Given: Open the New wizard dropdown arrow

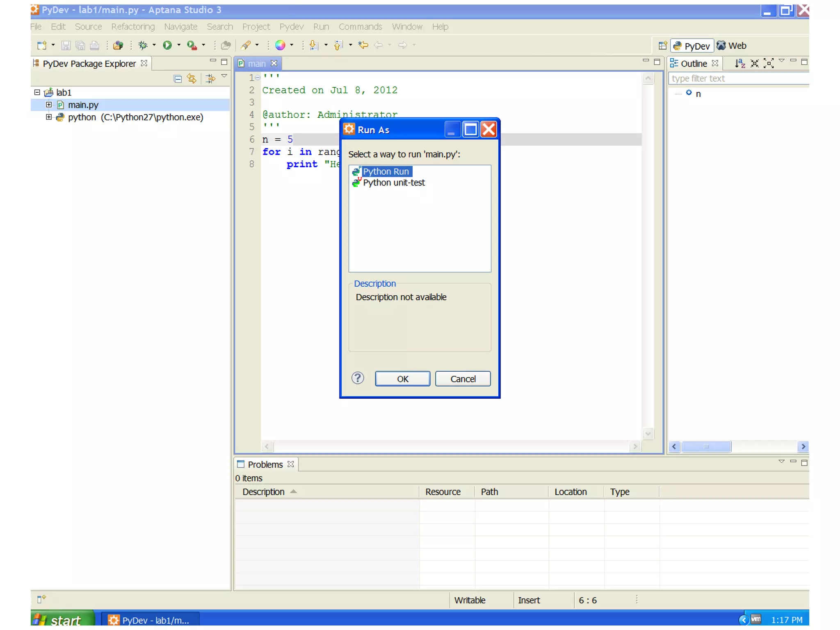Looking at the screenshot, I should coord(53,45).
